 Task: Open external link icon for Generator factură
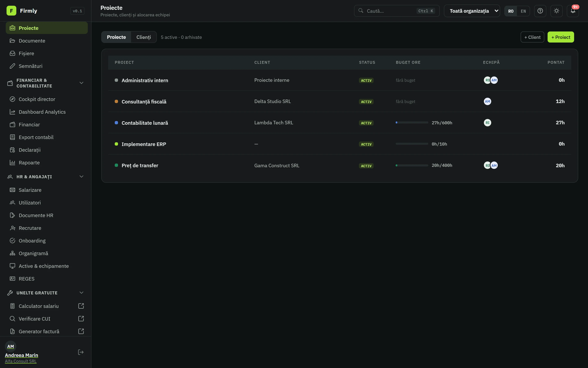[x=81, y=331]
